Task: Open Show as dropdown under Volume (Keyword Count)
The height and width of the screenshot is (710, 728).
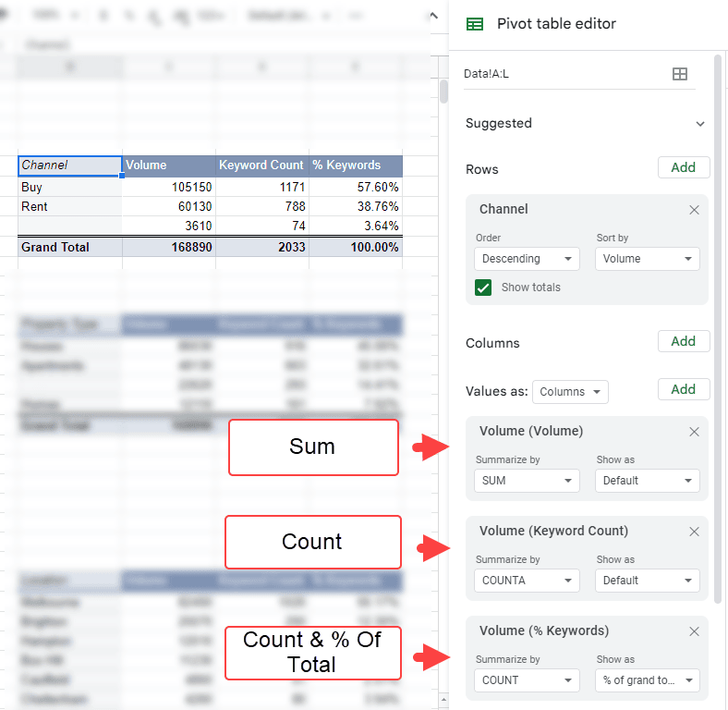Action: point(648,581)
